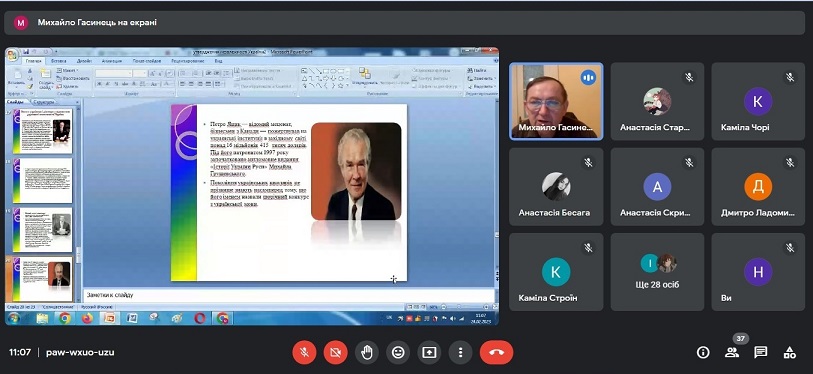Click the Упорядочить arrange button
Image resolution: width=813 pixels, height=374 pixels.
click(365, 77)
